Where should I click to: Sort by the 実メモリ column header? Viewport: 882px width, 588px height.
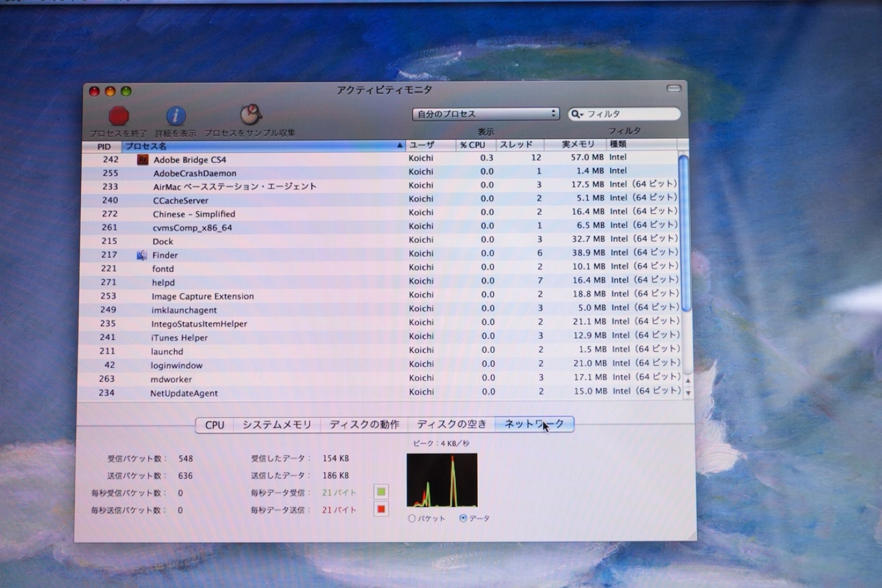click(576, 144)
